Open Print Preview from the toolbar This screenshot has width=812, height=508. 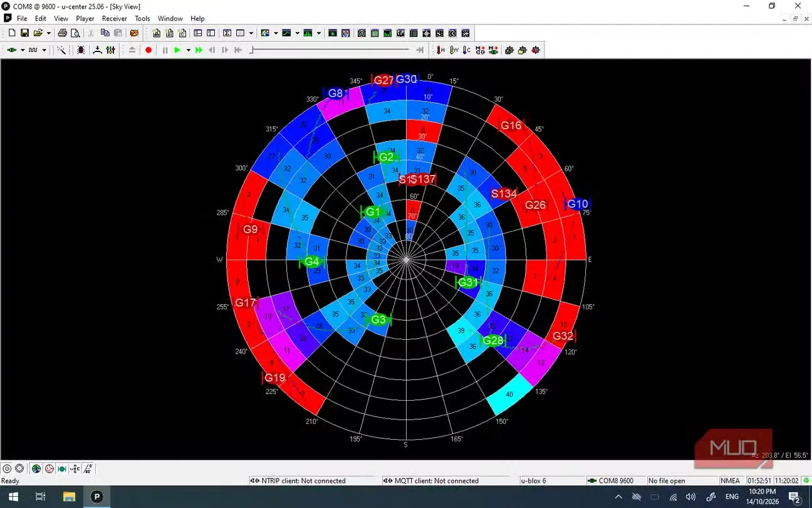pos(75,33)
